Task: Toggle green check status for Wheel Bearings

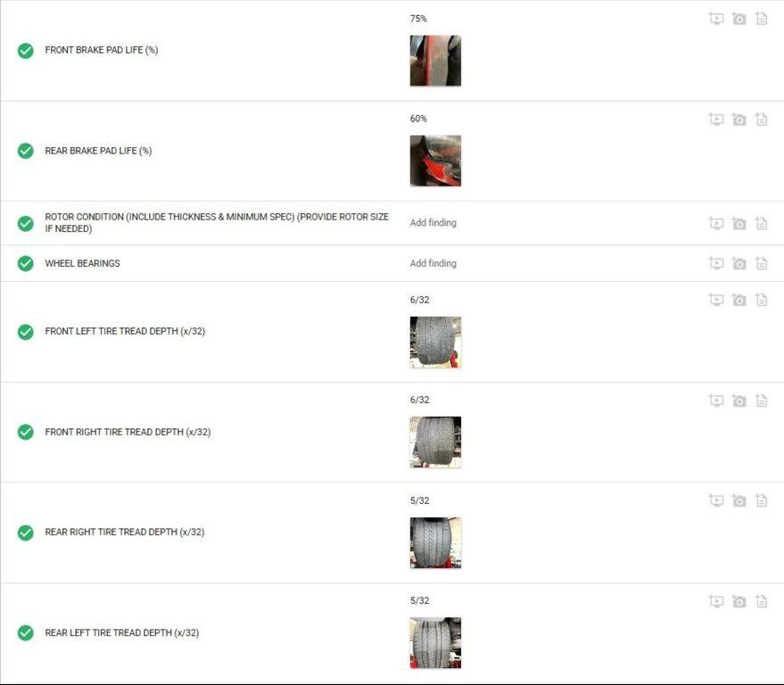Action: coord(26,263)
